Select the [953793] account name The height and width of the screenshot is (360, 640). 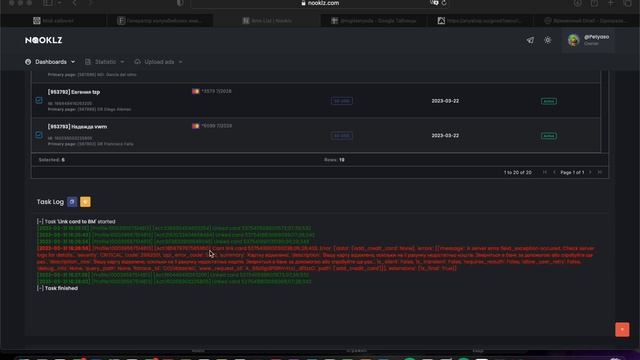(78, 127)
